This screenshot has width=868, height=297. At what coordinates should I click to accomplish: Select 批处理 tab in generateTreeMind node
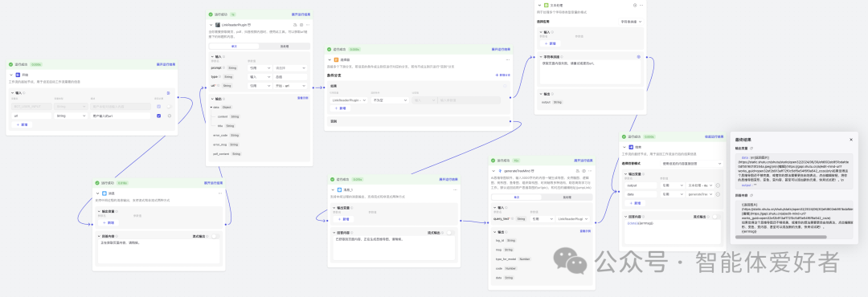pyautogui.click(x=567, y=197)
